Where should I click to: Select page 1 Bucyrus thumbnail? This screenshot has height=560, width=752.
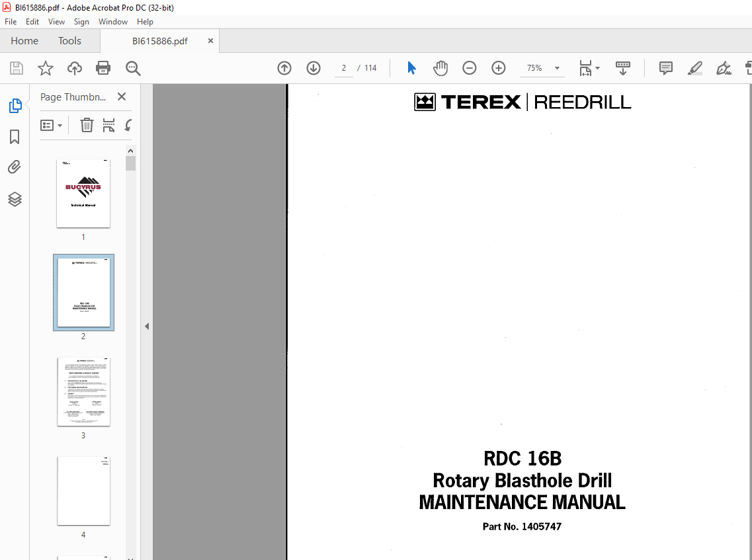pos(83,193)
